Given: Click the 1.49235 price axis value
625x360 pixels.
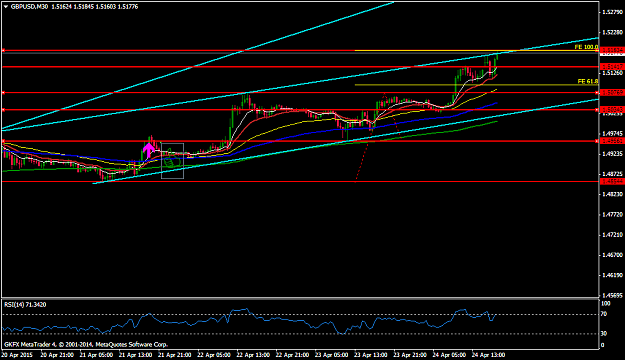Looking at the screenshot, I should click(613, 153).
